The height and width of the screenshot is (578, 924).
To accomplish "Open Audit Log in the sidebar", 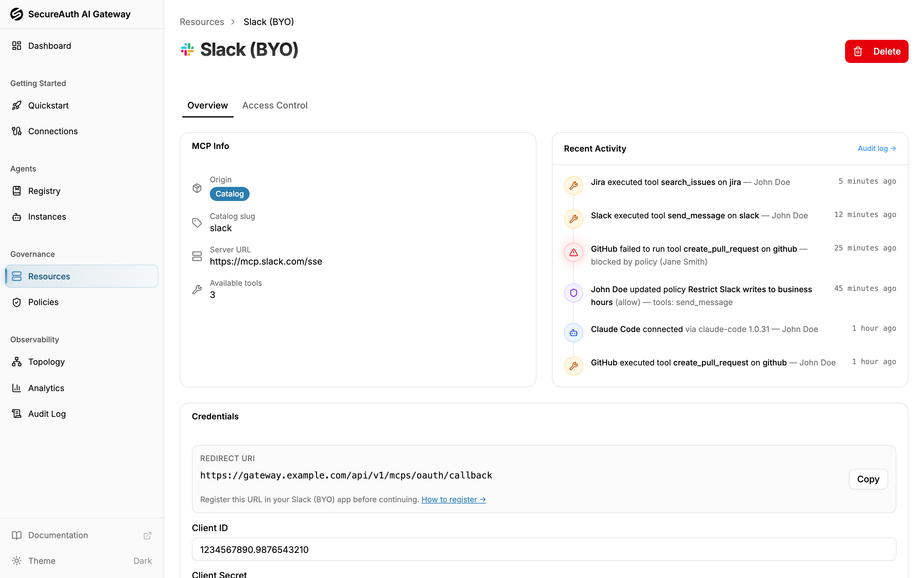I will pos(82,414).
